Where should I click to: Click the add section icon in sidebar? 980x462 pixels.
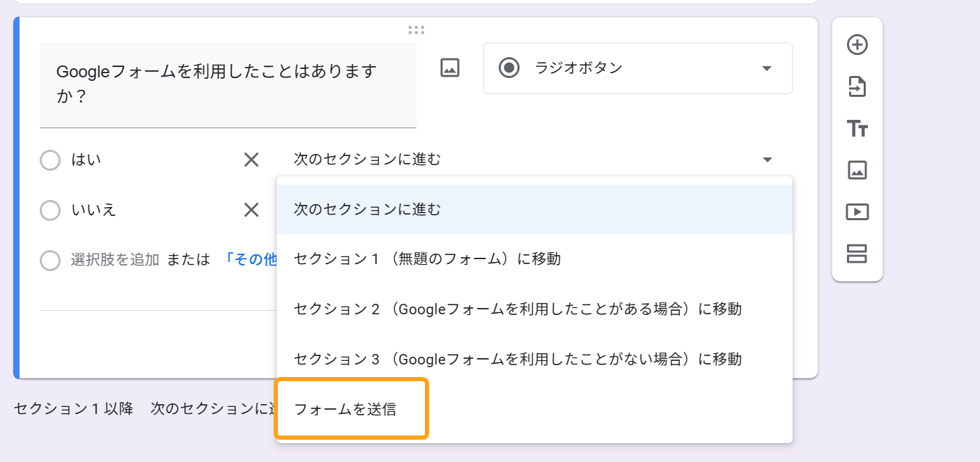tap(857, 254)
